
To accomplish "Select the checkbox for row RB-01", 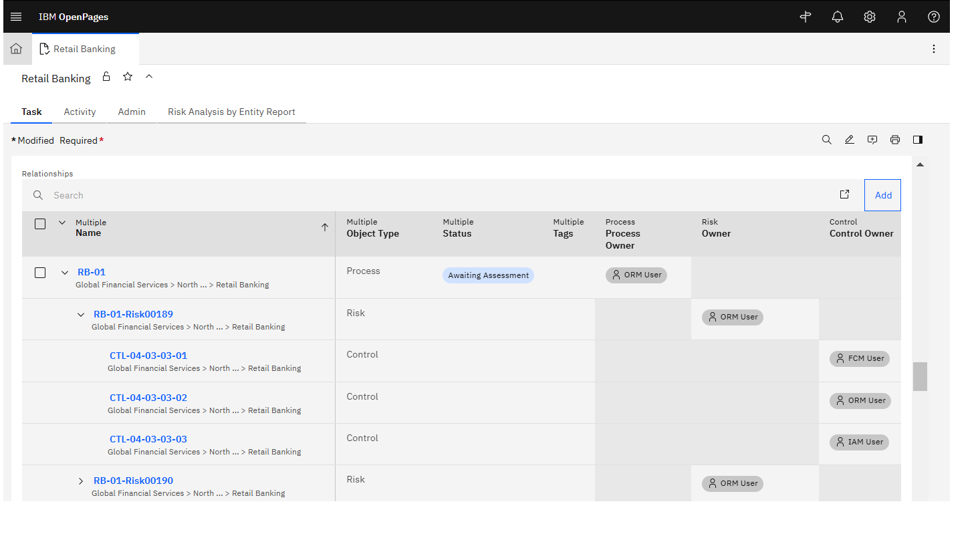I will (40, 272).
